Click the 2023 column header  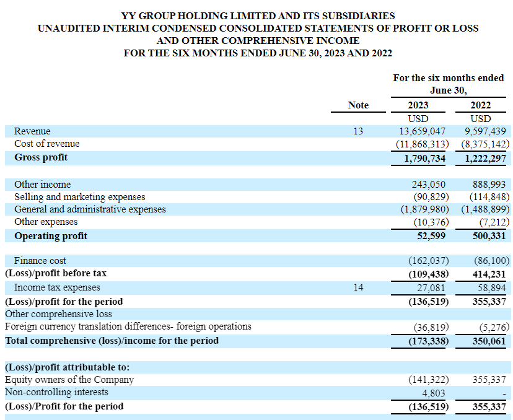(418, 105)
